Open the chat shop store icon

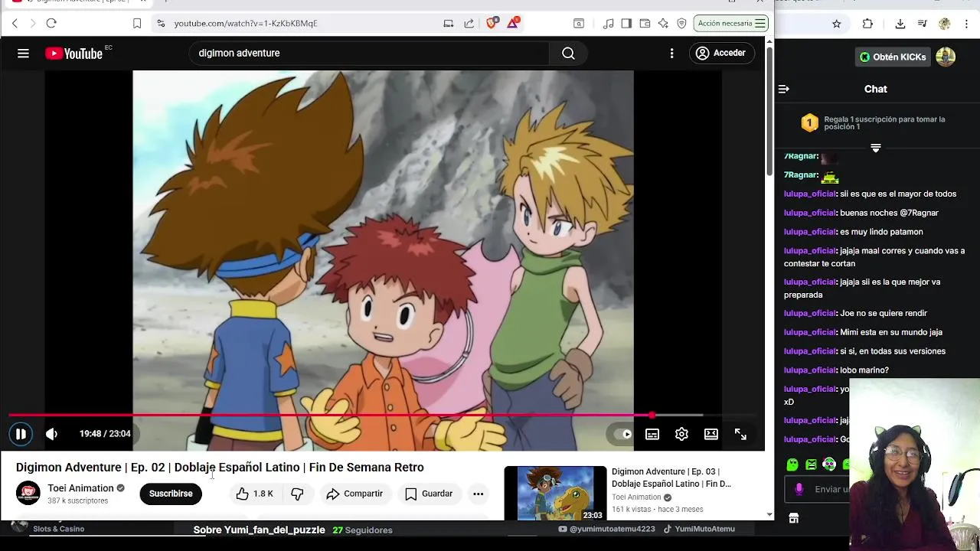(x=793, y=518)
